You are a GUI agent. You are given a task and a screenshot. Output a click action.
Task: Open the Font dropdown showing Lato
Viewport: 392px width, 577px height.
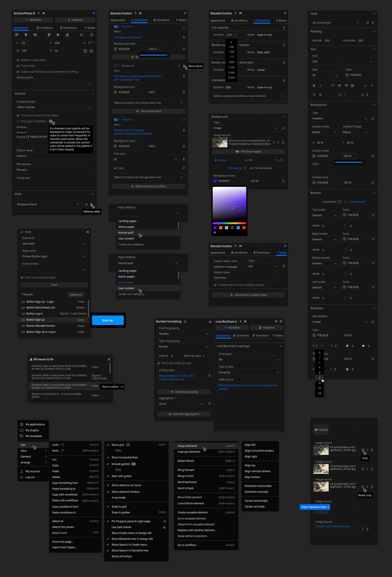[x=342, y=61]
